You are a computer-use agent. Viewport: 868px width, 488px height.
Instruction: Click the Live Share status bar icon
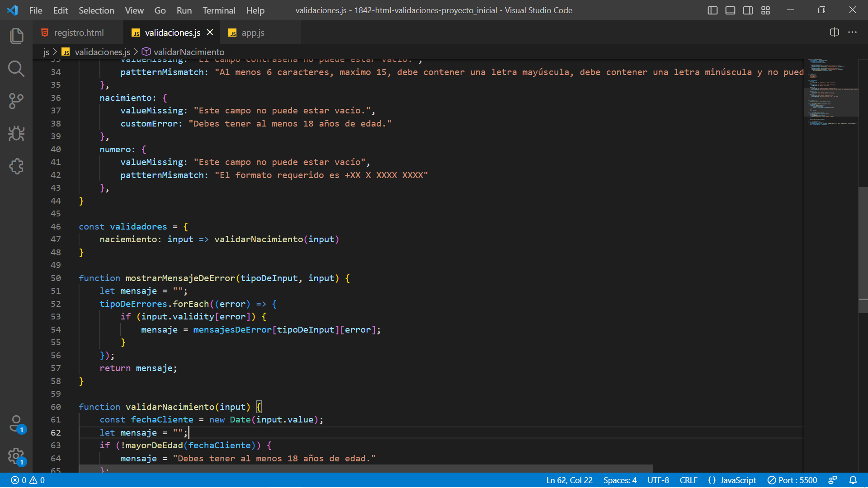pyautogui.click(x=833, y=480)
